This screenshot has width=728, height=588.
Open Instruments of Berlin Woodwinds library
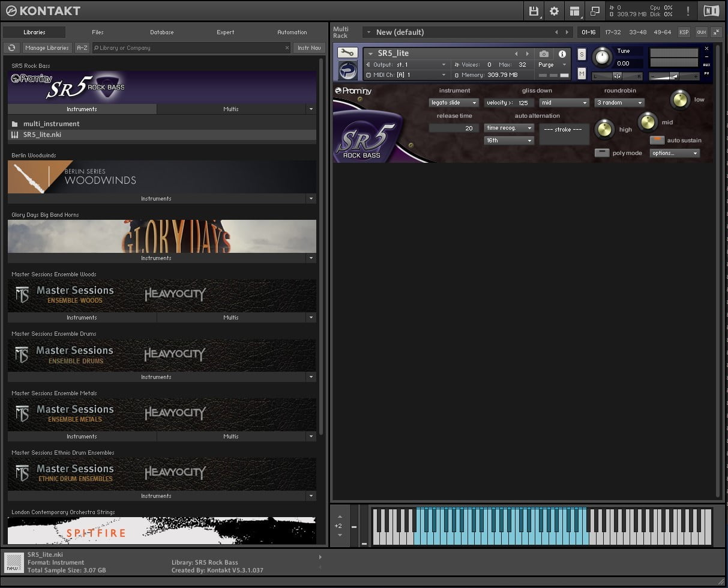point(156,199)
